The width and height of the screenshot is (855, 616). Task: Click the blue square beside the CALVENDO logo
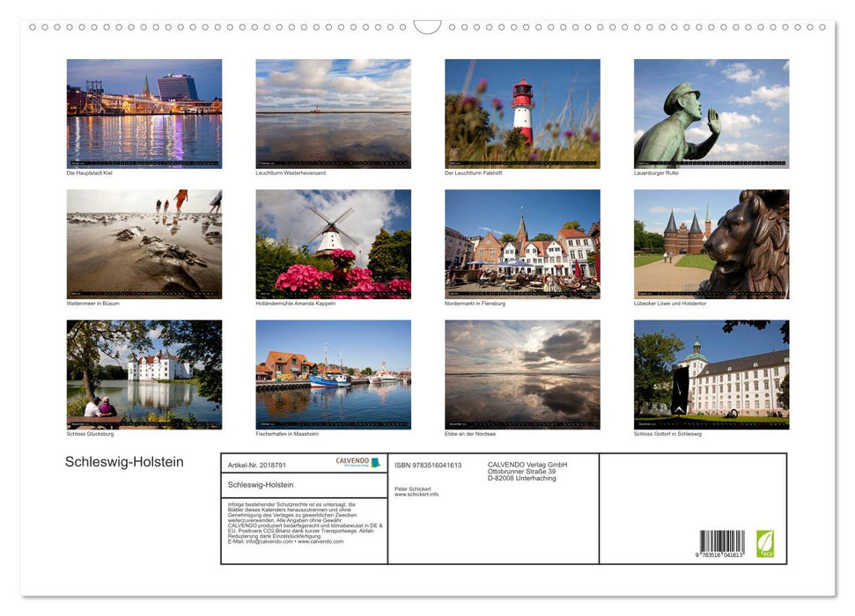pyautogui.click(x=377, y=460)
